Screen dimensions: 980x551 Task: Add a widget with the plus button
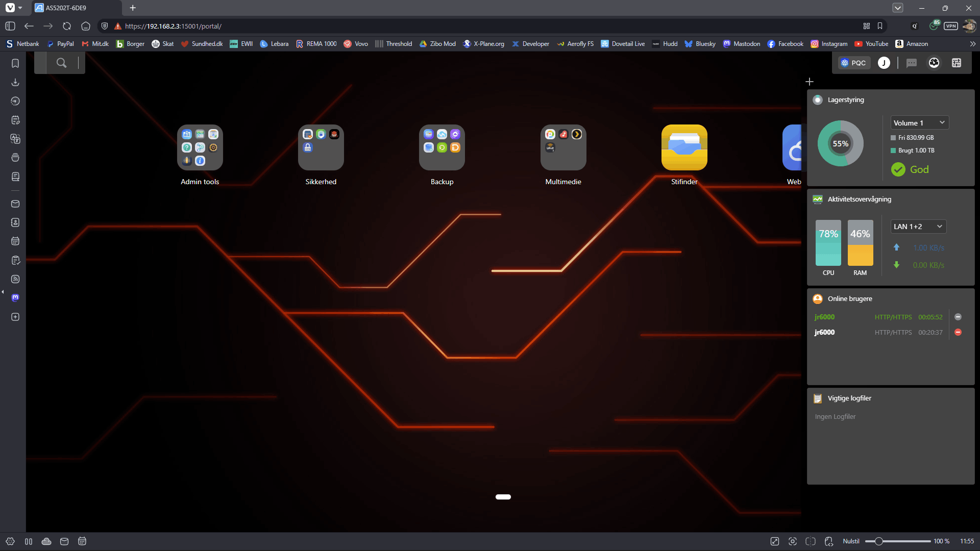pyautogui.click(x=809, y=82)
